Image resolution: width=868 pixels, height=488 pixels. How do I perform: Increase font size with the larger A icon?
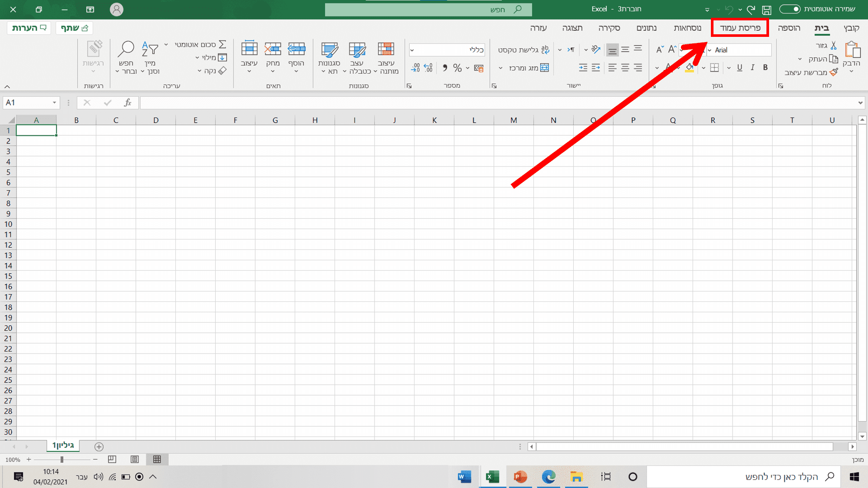tap(672, 49)
